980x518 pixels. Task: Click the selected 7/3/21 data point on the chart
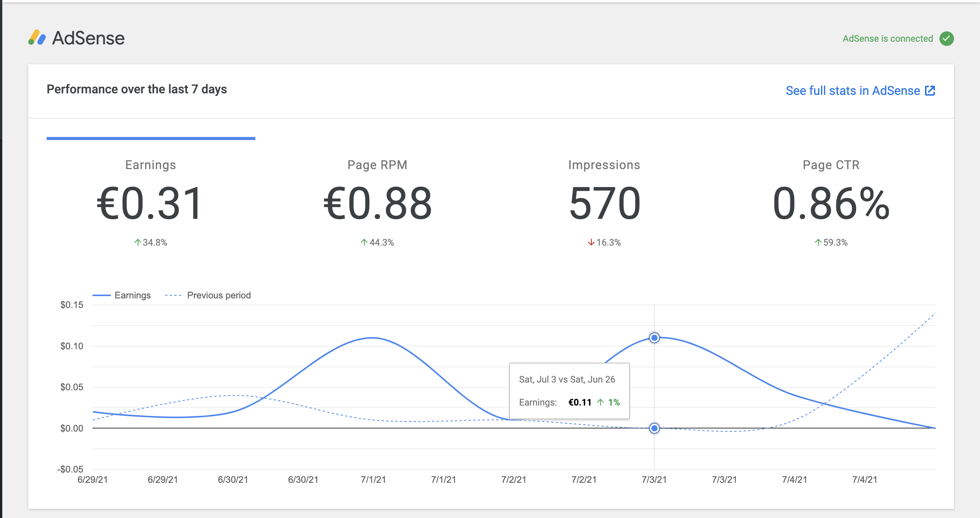pos(654,337)
